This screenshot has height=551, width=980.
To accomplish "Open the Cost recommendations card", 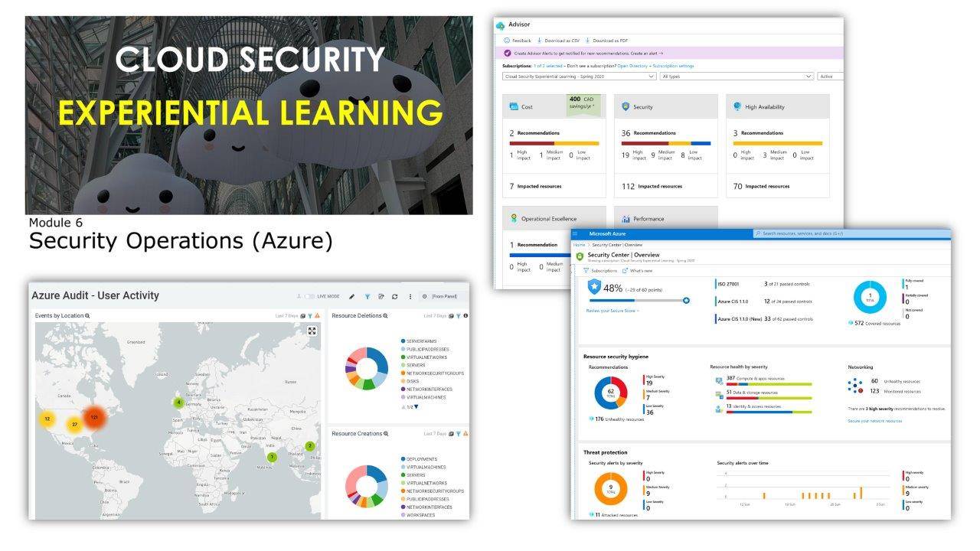I will pos(554,146).
